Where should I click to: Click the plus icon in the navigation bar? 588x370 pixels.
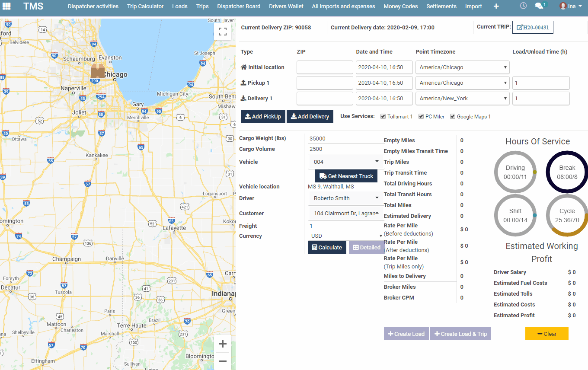pos(496,6)
